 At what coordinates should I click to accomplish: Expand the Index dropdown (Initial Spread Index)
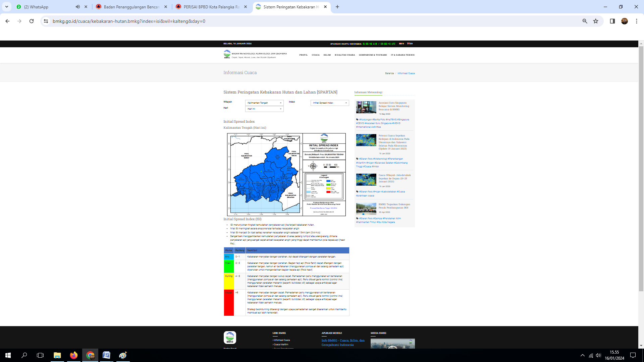coord(330,103)
